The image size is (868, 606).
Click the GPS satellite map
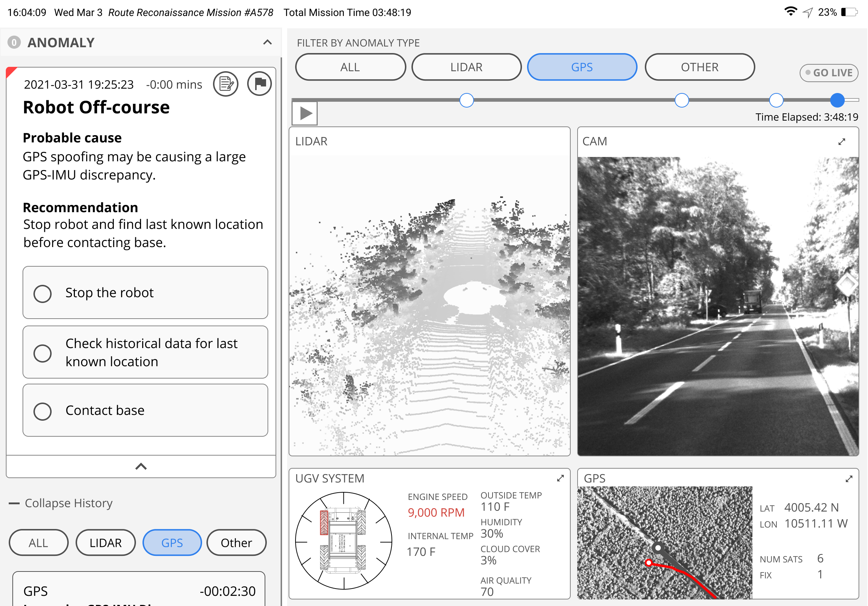664,542
